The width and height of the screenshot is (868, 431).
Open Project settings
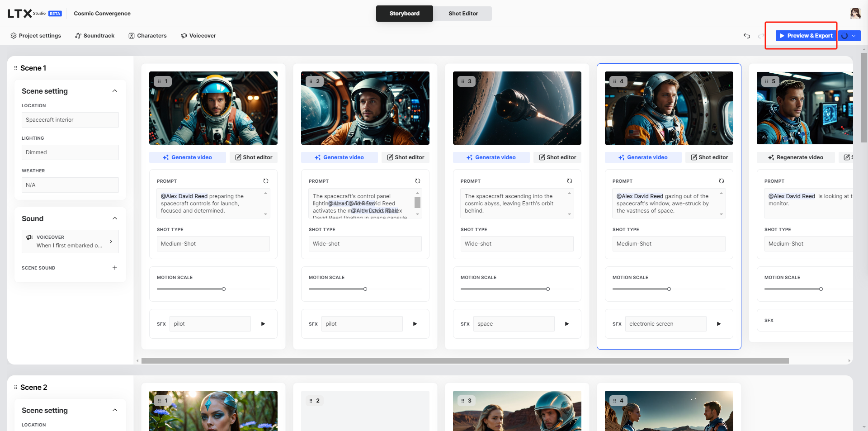pyautogui.click(x=36, y=36)
